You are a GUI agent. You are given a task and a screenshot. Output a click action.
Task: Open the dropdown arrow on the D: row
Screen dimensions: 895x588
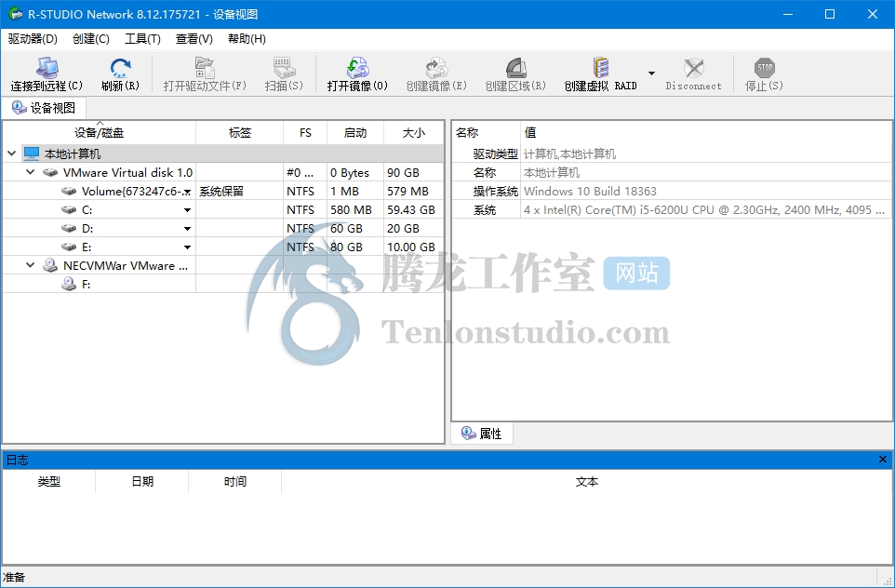(187, 229)
